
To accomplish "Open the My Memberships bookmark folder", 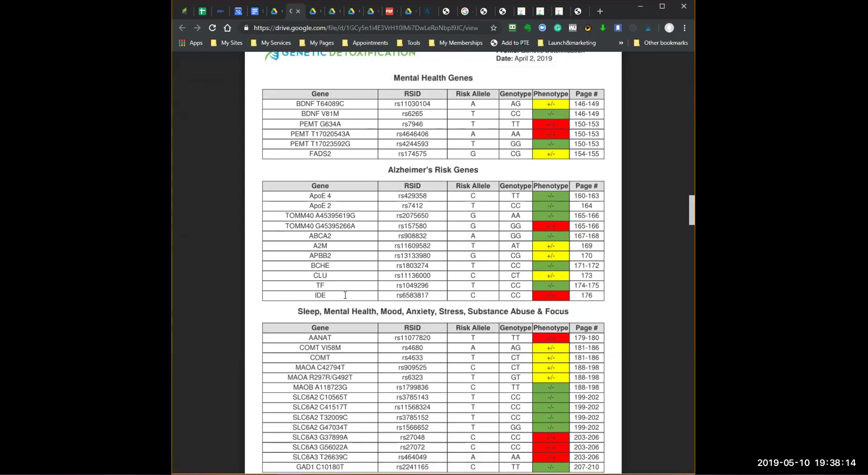I will point(455,43).
